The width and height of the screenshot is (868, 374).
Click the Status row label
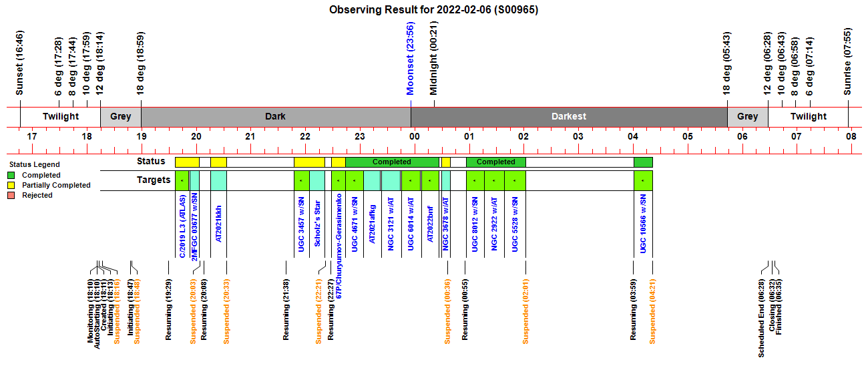pyautogui.click(x=151, y=162)
